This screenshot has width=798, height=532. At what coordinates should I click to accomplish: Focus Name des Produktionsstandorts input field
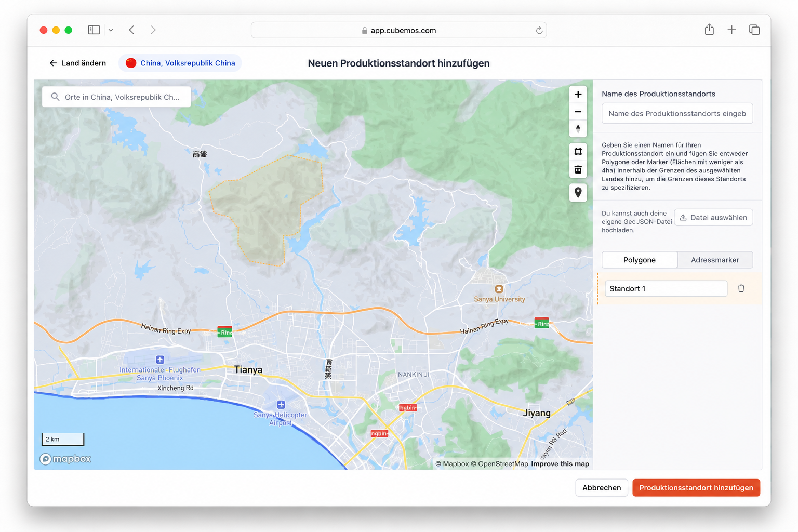(677, 114)
